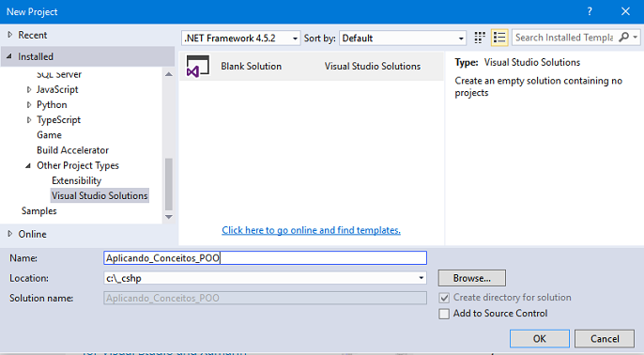This screenshot has height=355, width=644.
Task: Click scroll down arrow in template tree
Action: 168,217
